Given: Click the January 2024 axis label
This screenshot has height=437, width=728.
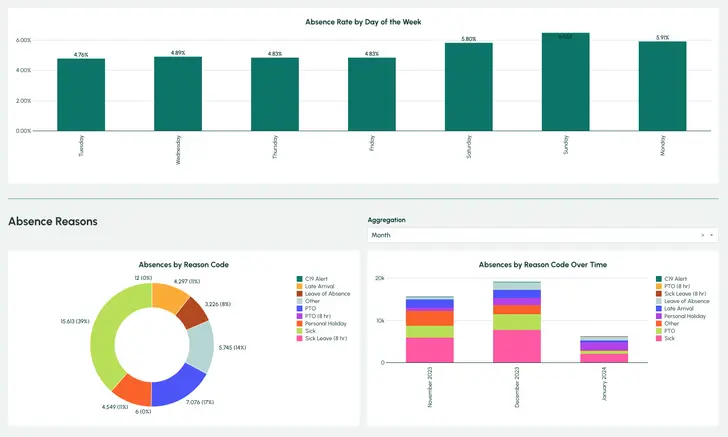Looking at the screenshot, I should (x=604, y=384).
